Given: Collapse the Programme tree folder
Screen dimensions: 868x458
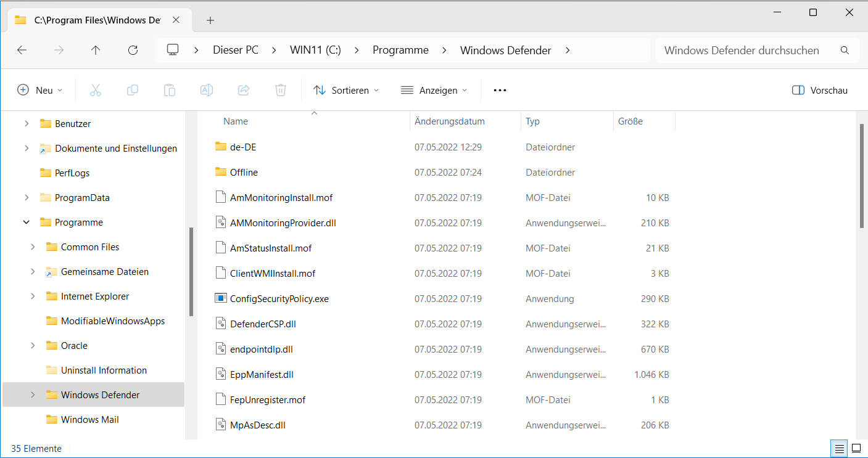Looking at the screenshot, I should click(x=27, y=223).
